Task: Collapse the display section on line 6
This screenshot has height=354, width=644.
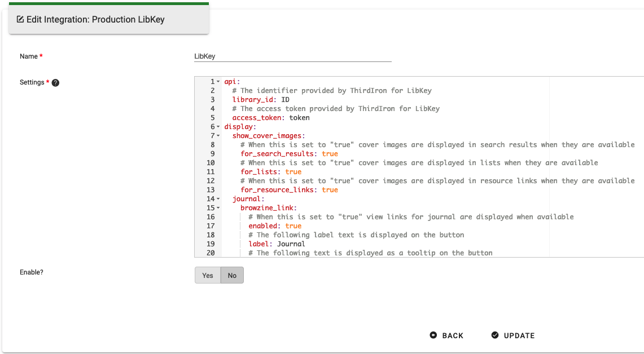Action: (x=218, y=126)
